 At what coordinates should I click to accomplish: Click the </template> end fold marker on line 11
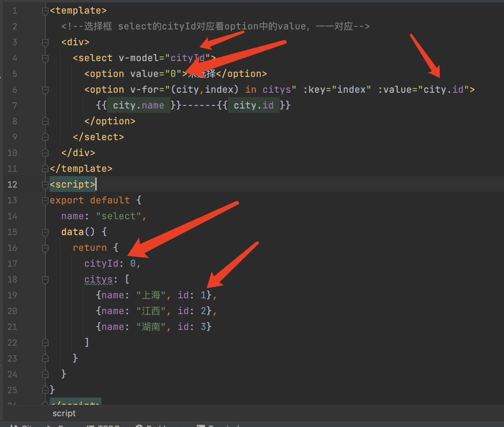click(45, 169)
